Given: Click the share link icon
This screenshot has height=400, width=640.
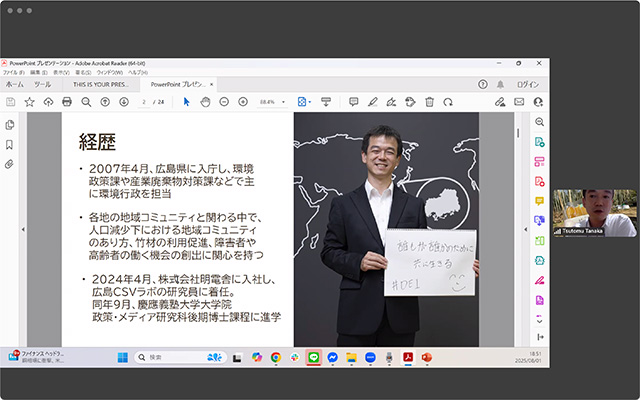Looking at the screenshot, I should pyautogui.click(x=500, y=102).
